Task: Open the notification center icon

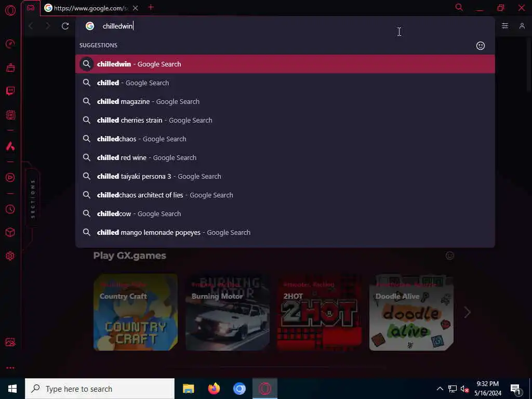Action: pyautogui.click(x=516, y=389)
